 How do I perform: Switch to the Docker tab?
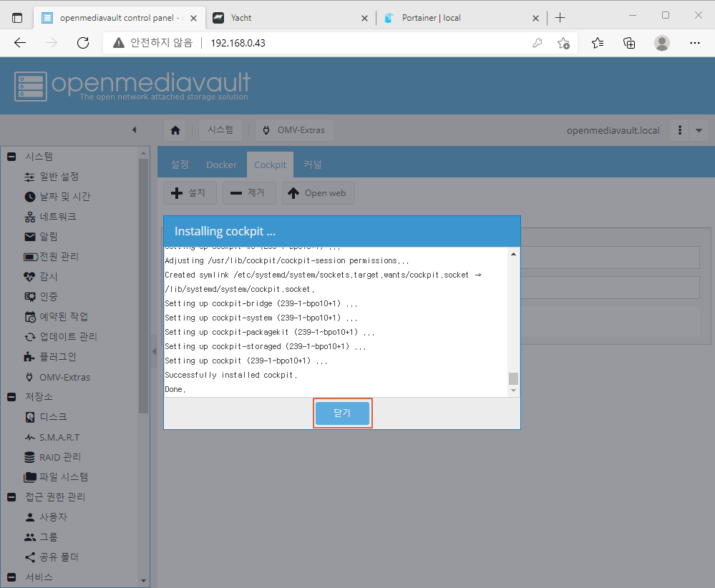coord(221,165)
